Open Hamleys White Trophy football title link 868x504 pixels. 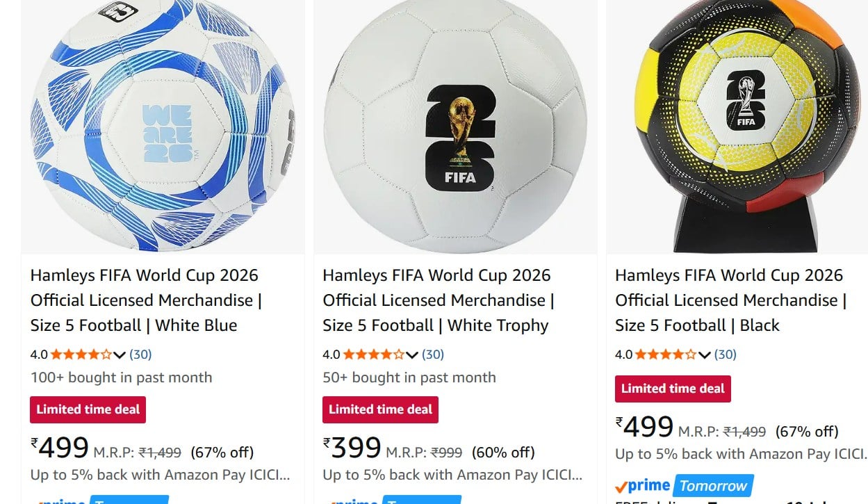[x=439, y=300]
